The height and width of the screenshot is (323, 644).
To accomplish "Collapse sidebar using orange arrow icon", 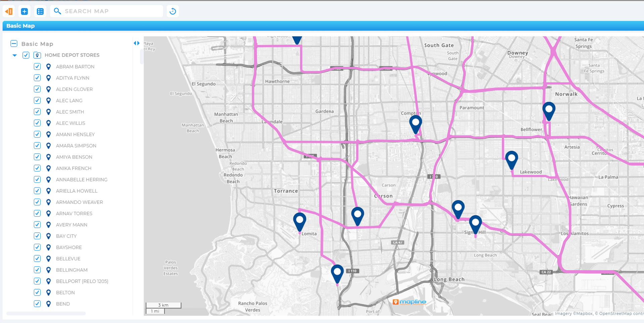I will pyautogui.click(x=9, y=11).
